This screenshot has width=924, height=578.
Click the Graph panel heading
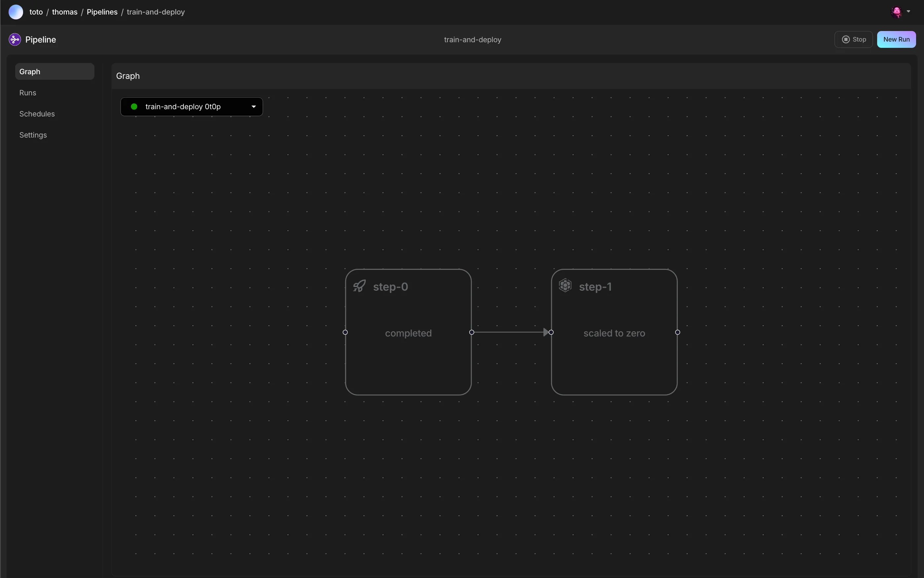128,76
